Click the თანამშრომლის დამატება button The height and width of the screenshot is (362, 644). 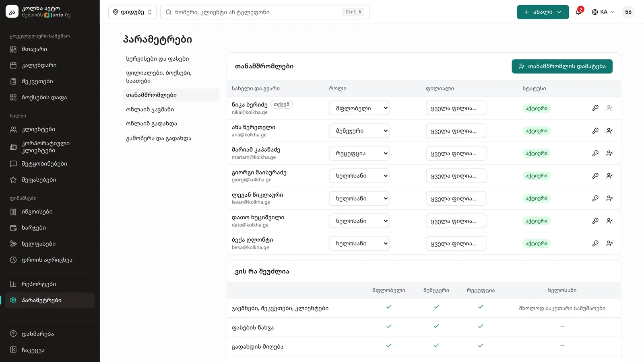coord(562,66)
